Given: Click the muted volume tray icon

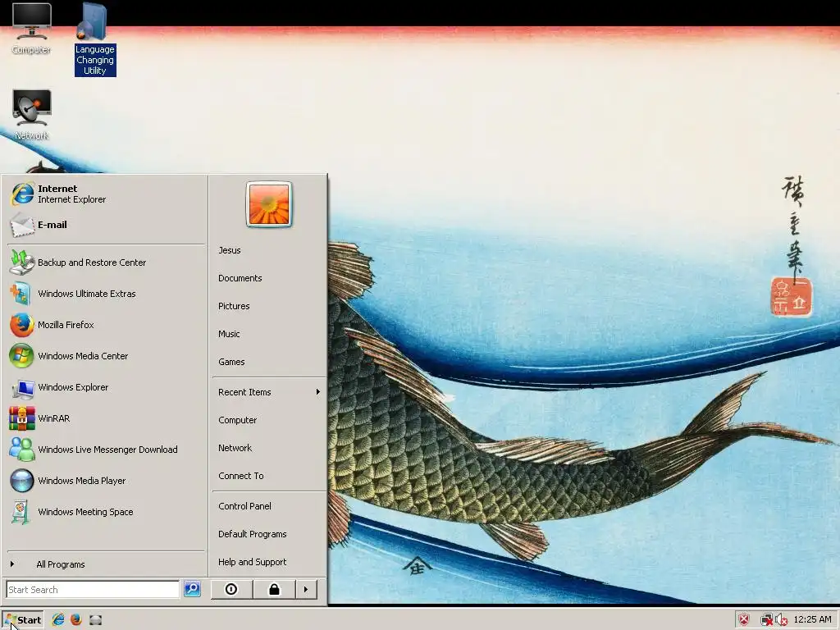Looking at the screenshot, I should [781, 620].
